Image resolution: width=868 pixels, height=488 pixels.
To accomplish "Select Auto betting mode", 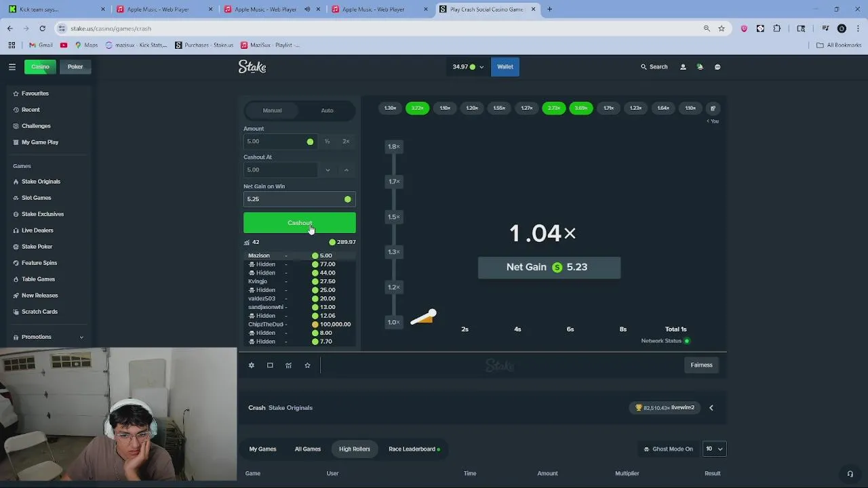I will (327, 110).
